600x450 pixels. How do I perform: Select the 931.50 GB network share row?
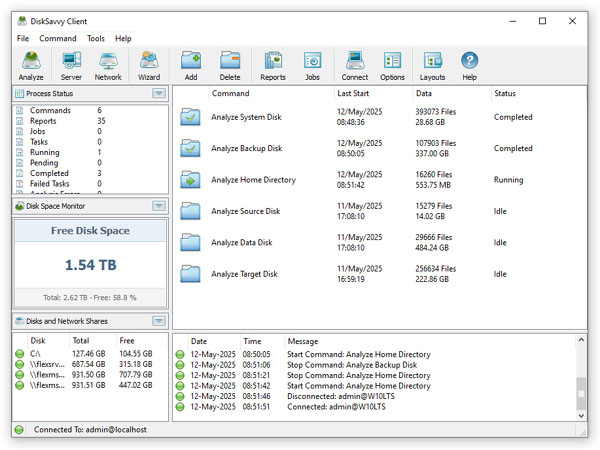[x=90, y=375]
